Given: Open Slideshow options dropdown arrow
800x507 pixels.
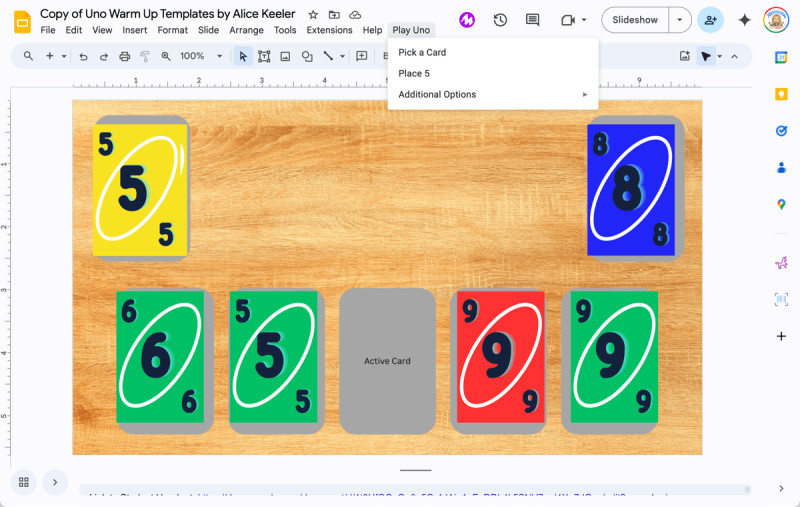Looking at the screenshot, I should [x=680, y=20].
